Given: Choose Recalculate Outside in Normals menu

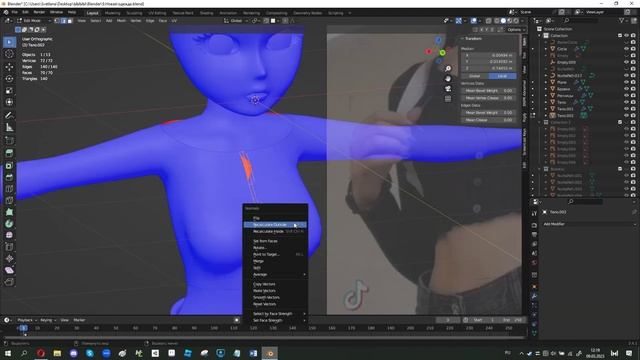Looking at the screenshot, I should 275,225.
